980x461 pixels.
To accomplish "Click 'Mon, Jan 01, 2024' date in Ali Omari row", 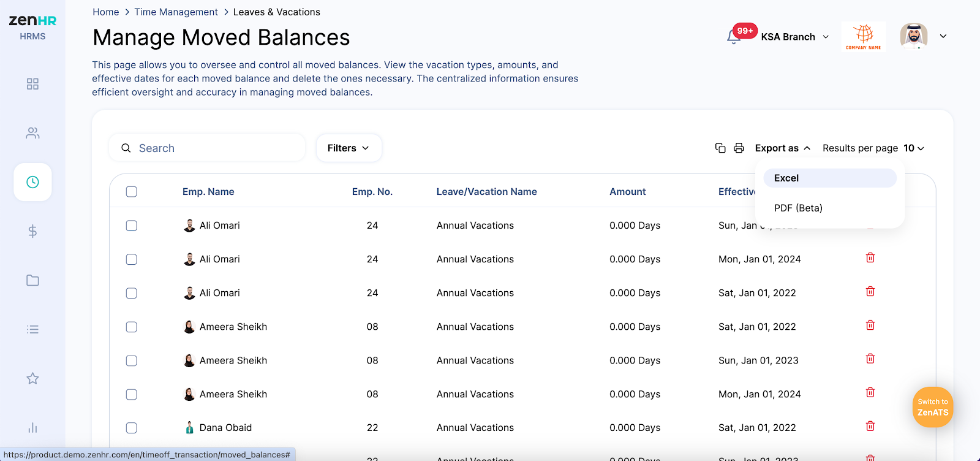I will (759, 259).
